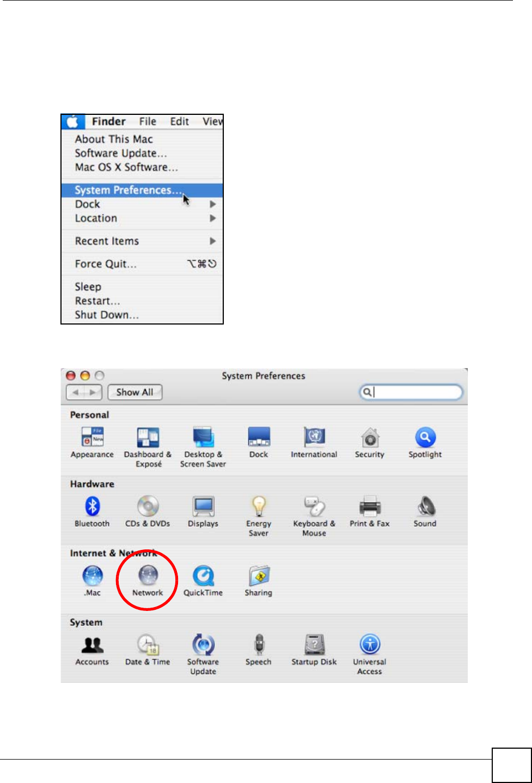Select System Preferences... menu item
The width and height of the screenshot is (532, 783).
click(142, 190)
